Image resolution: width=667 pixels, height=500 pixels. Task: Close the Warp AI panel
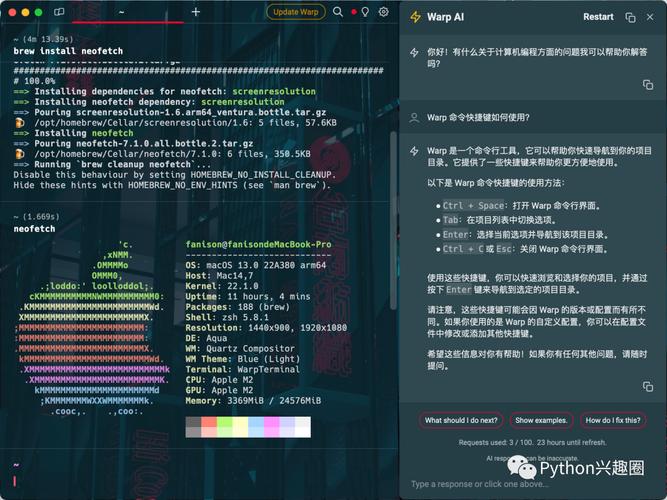pyautogui.click(x=650, y=17)
